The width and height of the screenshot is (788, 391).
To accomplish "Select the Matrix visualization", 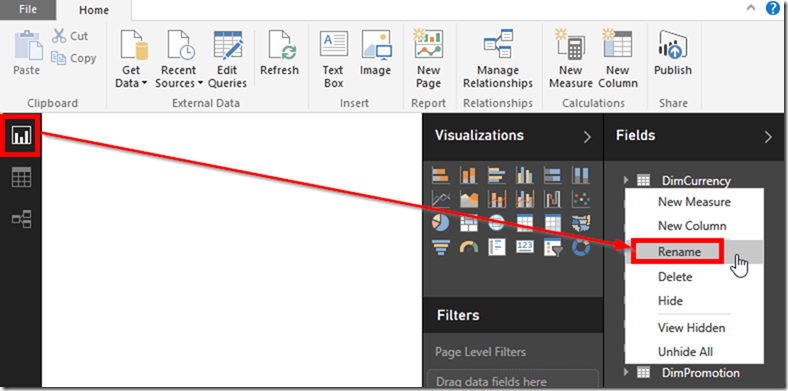I will point(553,223).
